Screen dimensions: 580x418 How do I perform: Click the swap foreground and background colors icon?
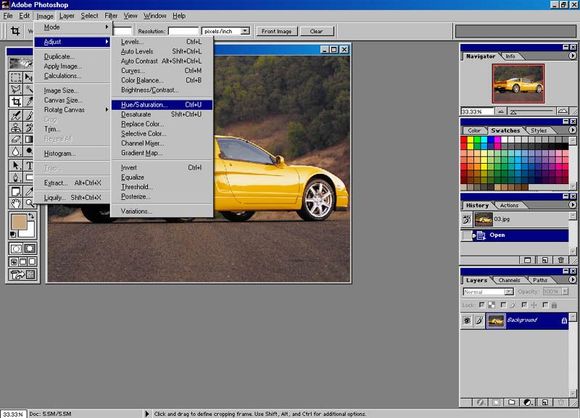tap(31, 216)
